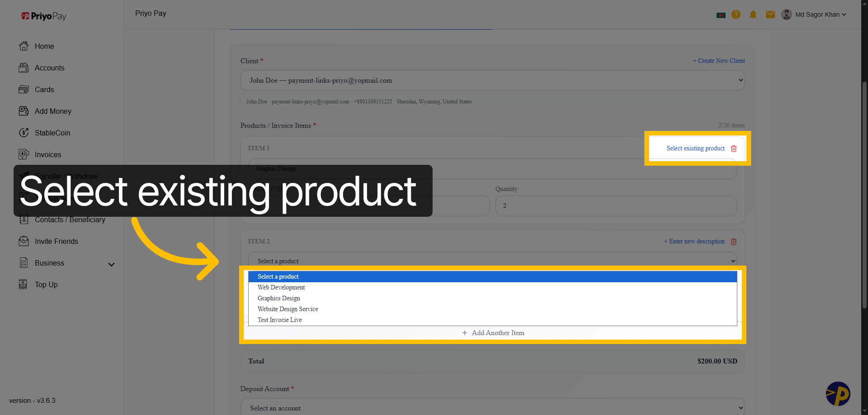The width and height of the screenshot is (868, 415).
Task: Open the Home section in the sidebar
Action: point(44,46)
